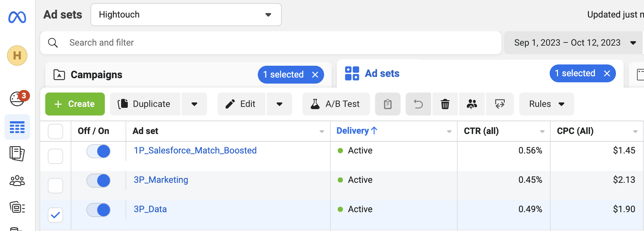Click the undo arrow icon

pyautogui.click(x=418, y=104)
